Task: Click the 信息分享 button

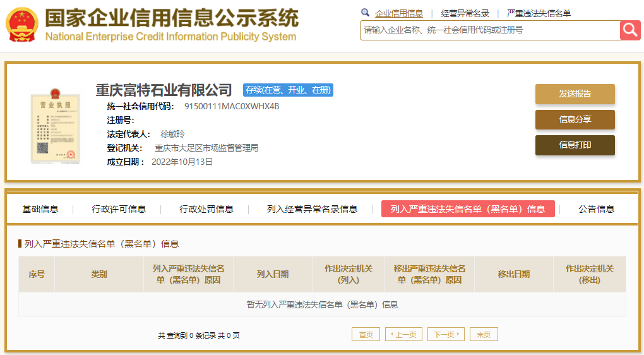Action: point(575,119)
